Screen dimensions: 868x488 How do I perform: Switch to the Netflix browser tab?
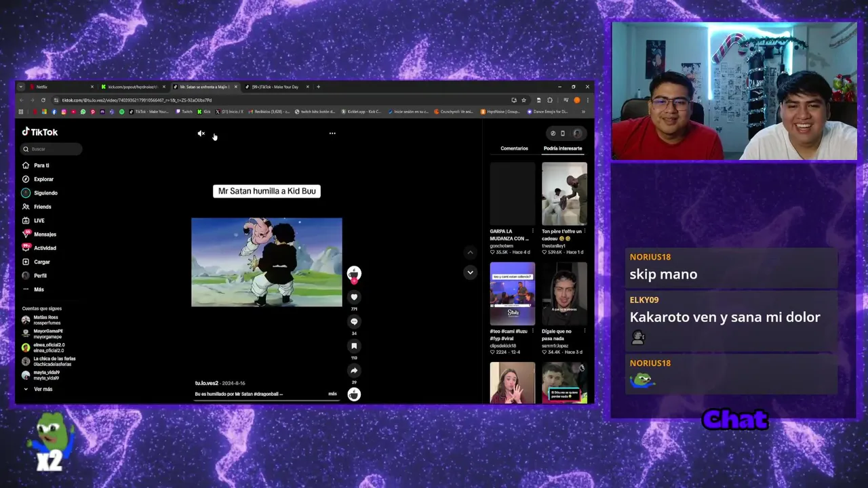(62, 87)
